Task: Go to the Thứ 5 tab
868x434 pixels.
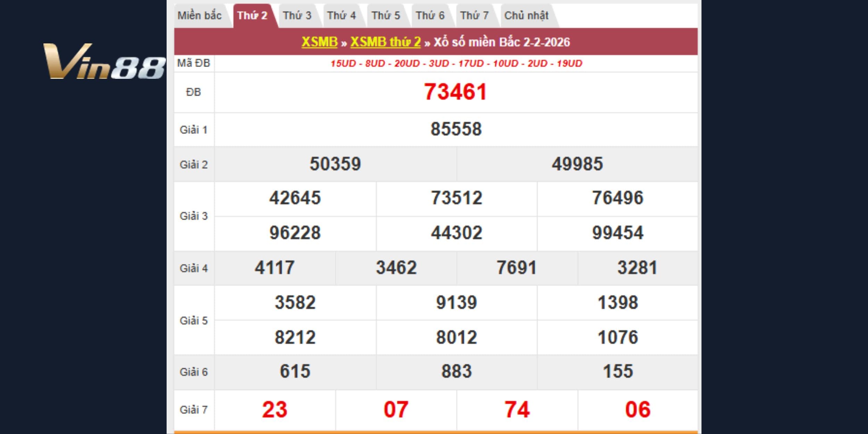Action: click(x=386, y=16)
